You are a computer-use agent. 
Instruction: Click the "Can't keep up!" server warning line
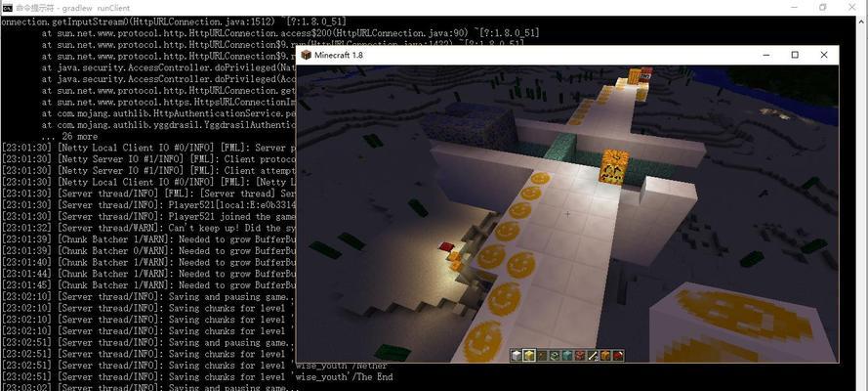tap(149, 228)
